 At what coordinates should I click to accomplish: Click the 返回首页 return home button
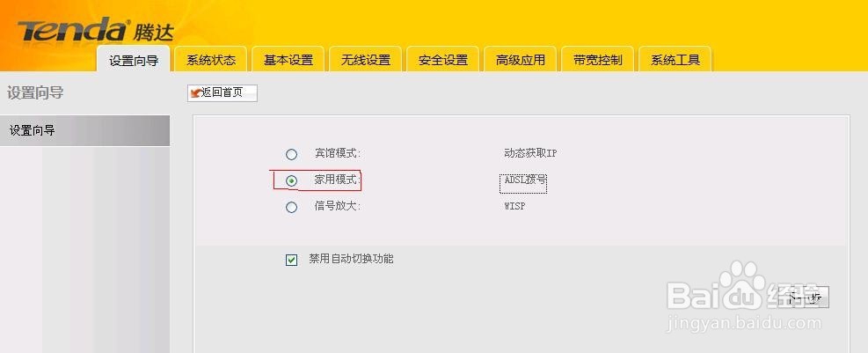(x=222, y=93)
